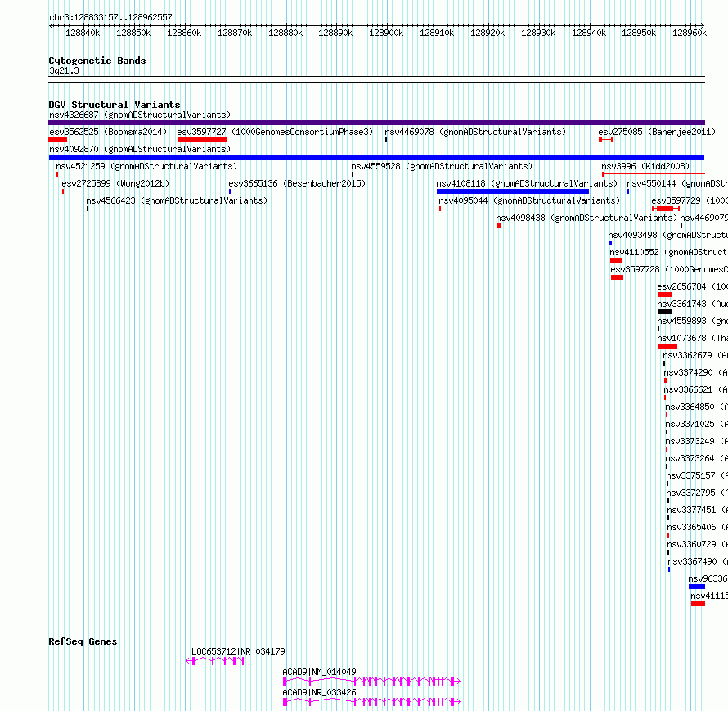Open the nsv4469079 variant label
The height and width of the screenshot is (711, 728).
click(703, 218)
